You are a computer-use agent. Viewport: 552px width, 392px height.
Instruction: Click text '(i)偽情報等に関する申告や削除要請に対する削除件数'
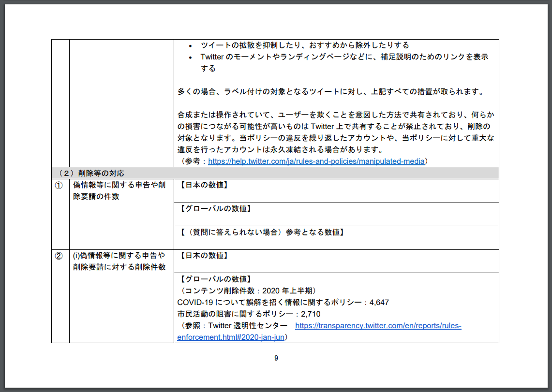[x=119, y=261]
